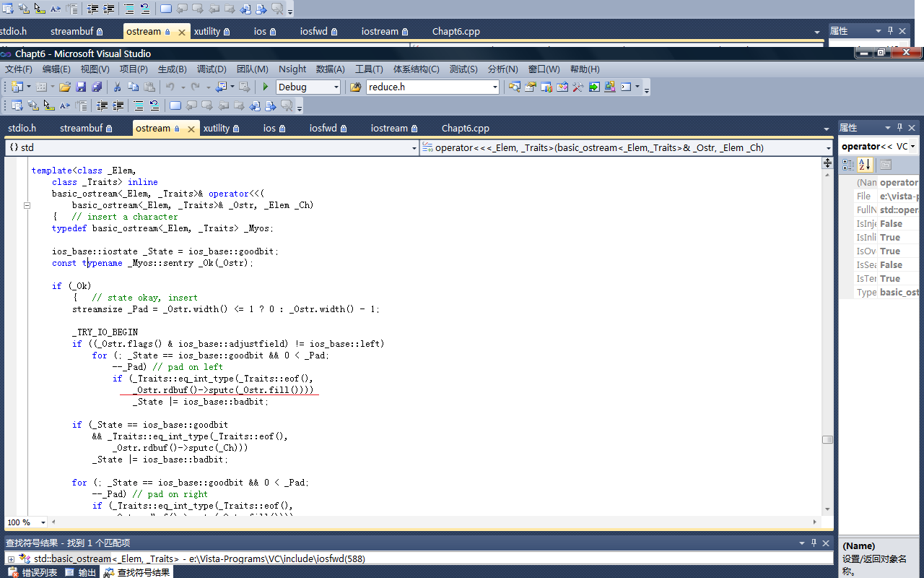This screenshot has width=924, height=578.
Task: Select the IsInline True property row
Action: click(x=880, y=237)
